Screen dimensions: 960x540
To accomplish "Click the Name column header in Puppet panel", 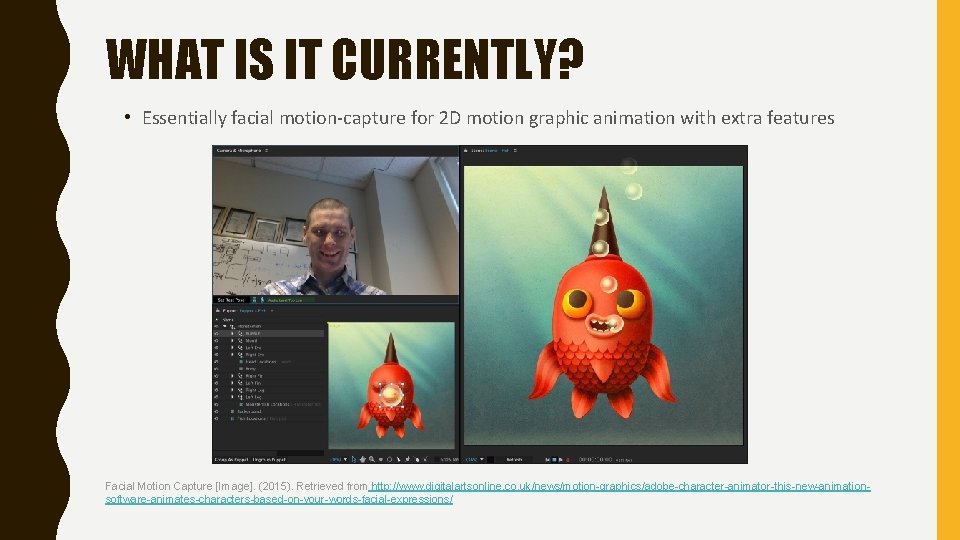I will tap(228, 320).
